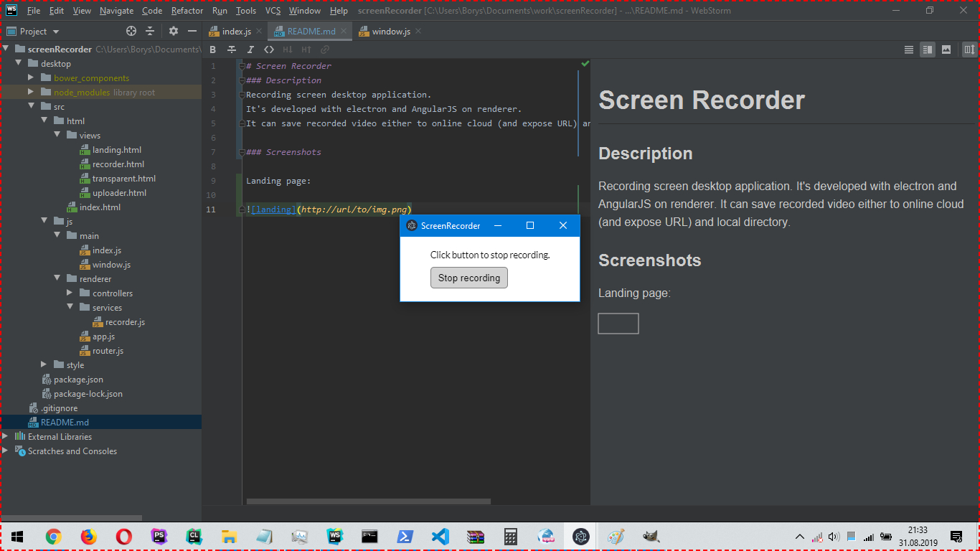Click Stop recording button
This screenshot has width=980, height=551.
coord(469,278)
